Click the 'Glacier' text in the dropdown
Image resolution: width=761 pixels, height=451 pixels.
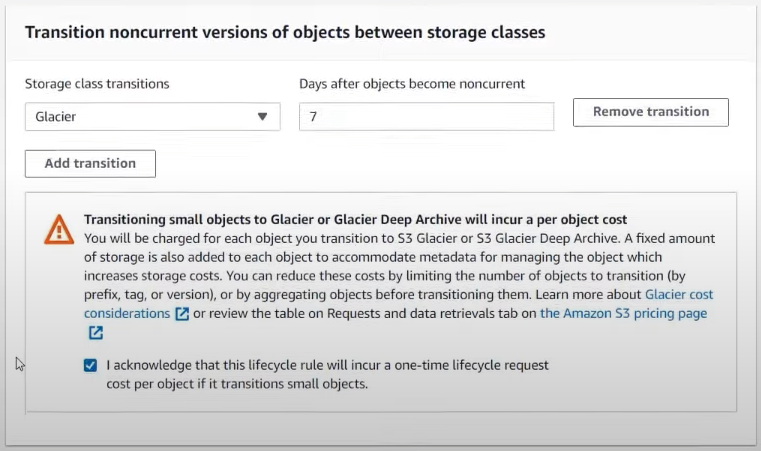56,117
